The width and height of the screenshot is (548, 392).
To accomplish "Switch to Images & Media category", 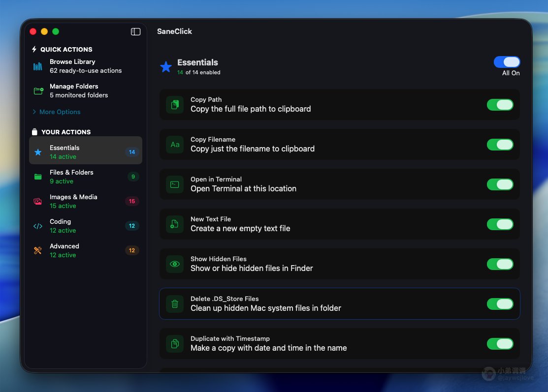I will coord(86,201).
